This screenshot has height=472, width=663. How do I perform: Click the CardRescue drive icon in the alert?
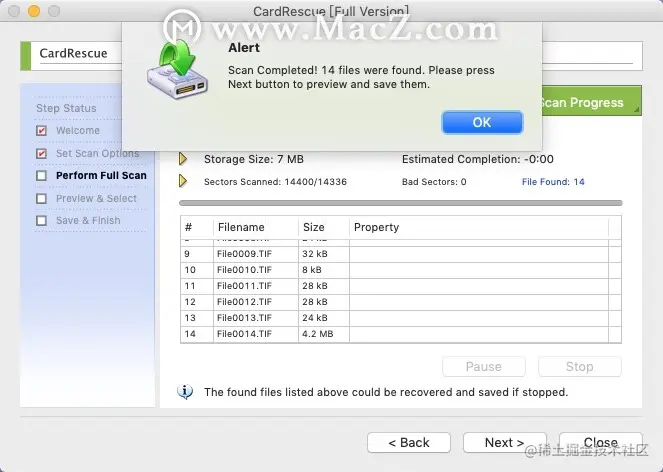click(x=178, y=69)
